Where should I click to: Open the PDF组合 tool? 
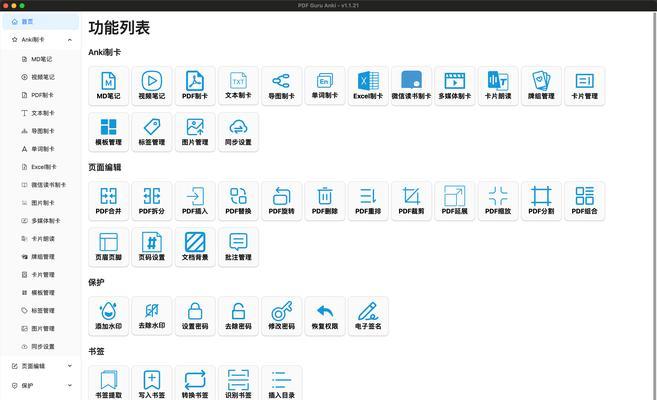point(585,201)
